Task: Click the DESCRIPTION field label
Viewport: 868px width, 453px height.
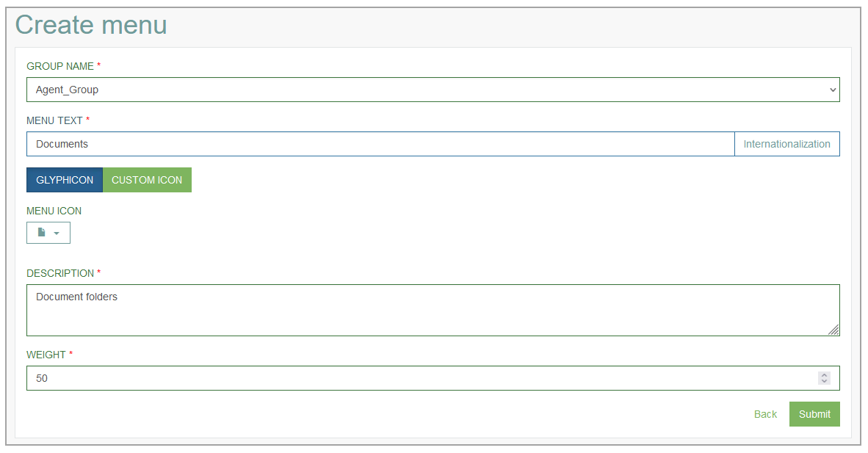Action: (60, 274)
